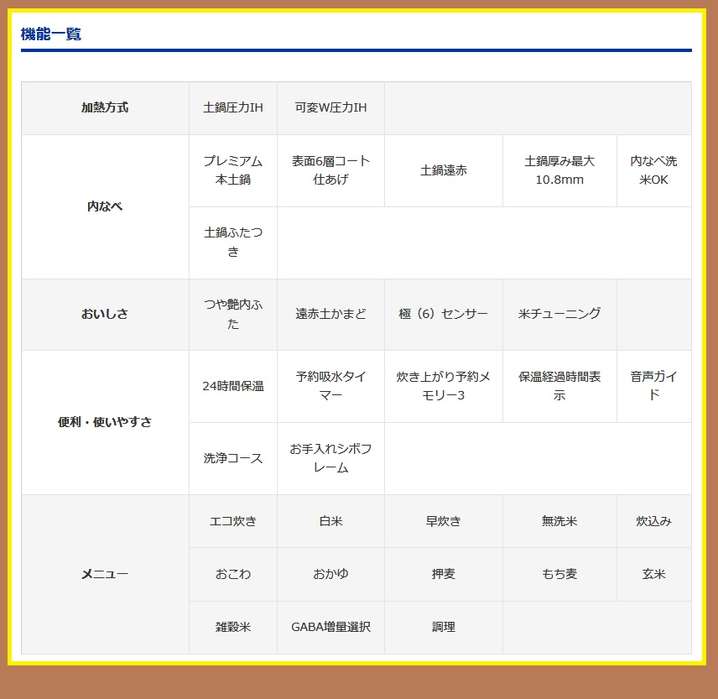Click the 音声ガイド cell

(x=654, y=386)
